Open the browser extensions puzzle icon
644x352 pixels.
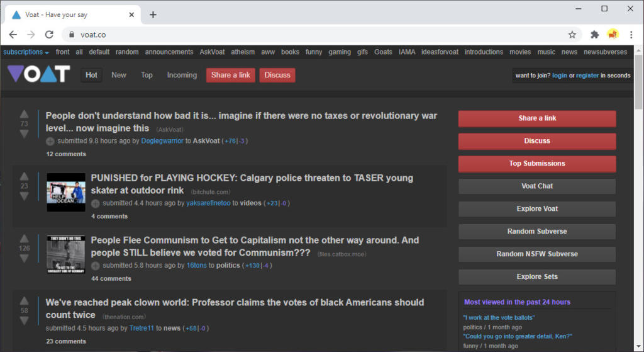pos(594,35)
